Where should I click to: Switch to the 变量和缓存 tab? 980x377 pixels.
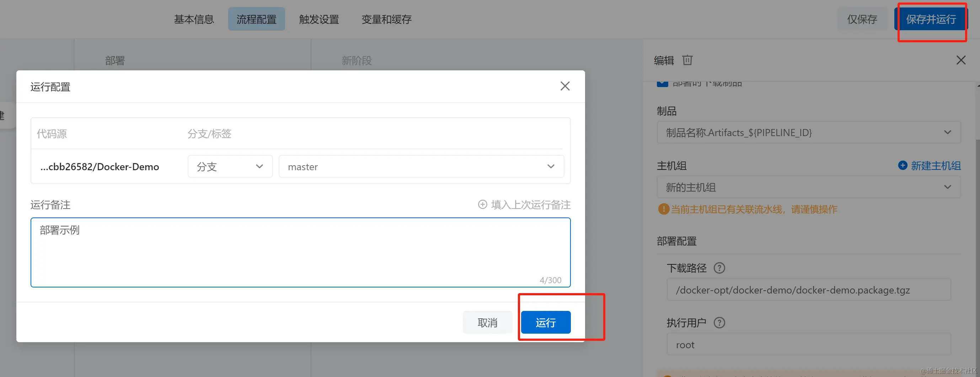386,19
